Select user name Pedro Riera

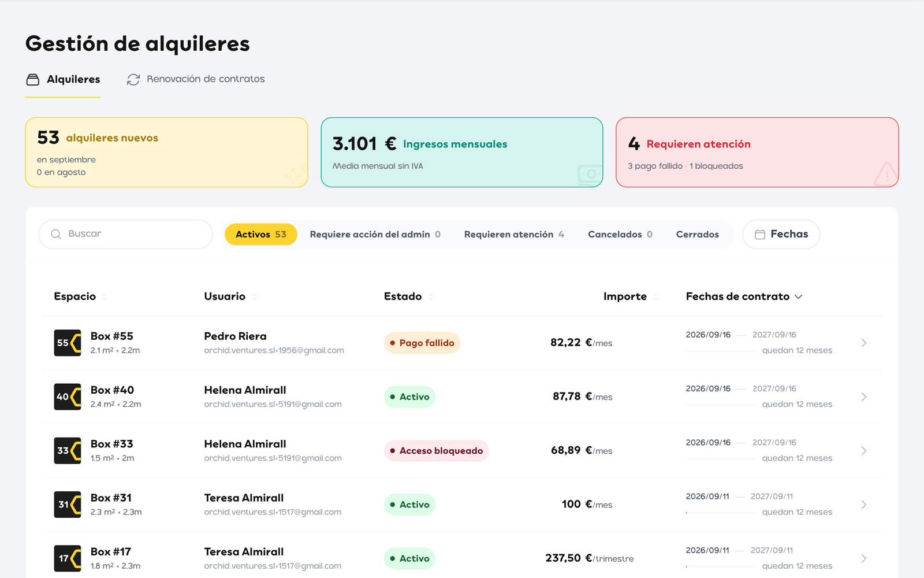235,336
